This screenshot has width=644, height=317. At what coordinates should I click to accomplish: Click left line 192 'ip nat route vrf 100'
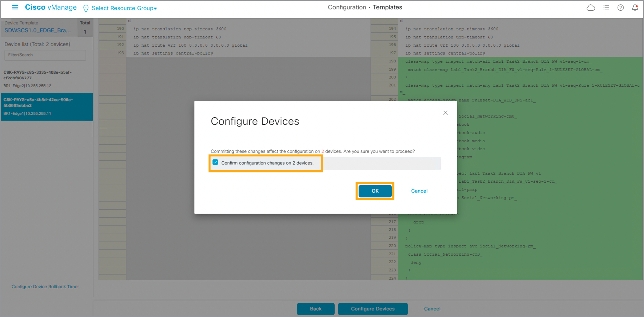[190, 45]
